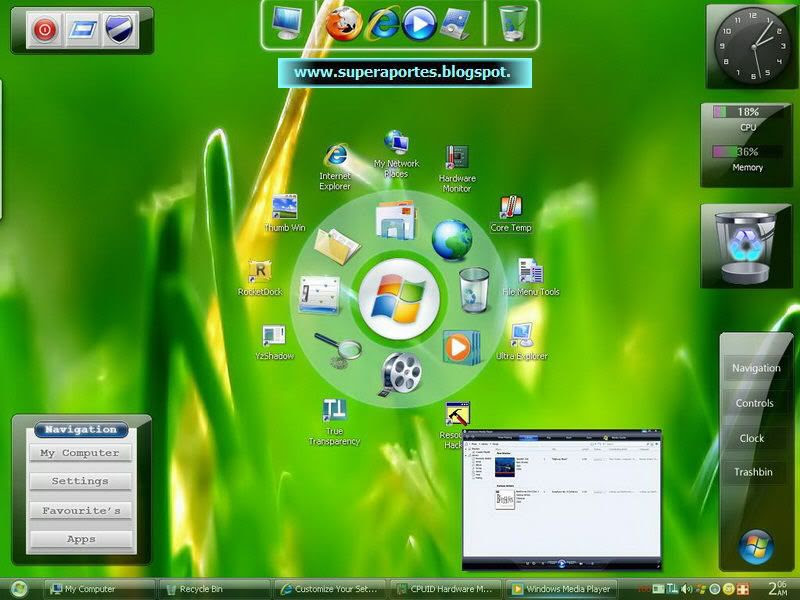This screenshot has height=600, width=800.
Task: Select Clock in right sidebar menu
Action: [x=752, y=438]
